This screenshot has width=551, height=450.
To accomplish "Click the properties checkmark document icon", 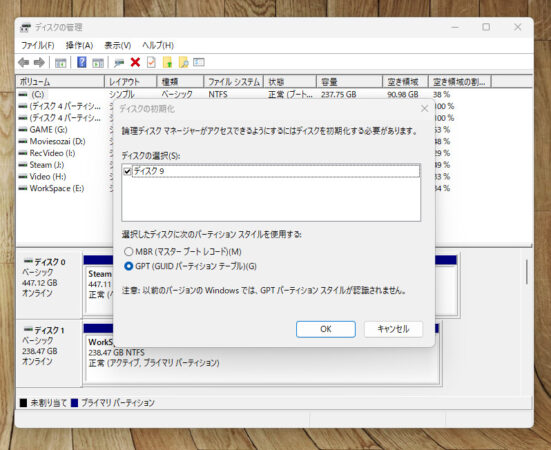I will coord(151,63).
